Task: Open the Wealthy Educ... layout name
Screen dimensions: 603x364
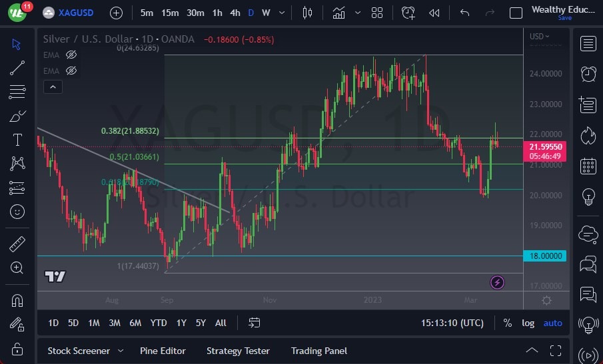Action: (x=564, y=9)
